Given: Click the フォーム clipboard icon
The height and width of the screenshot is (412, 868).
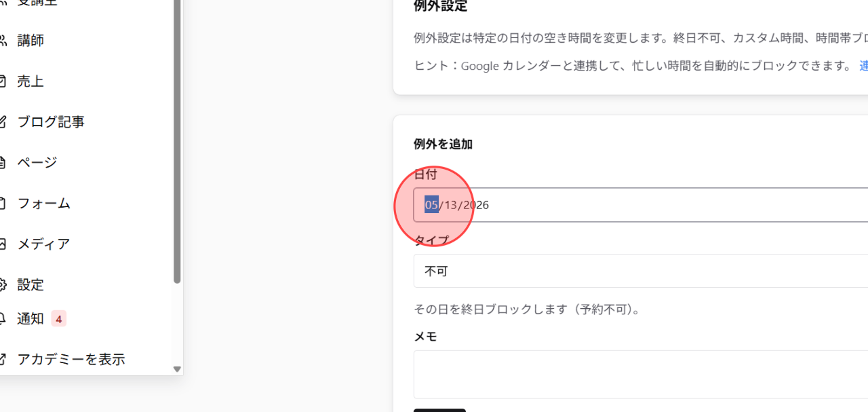Looking at the screenshot, I should (2, 204).
